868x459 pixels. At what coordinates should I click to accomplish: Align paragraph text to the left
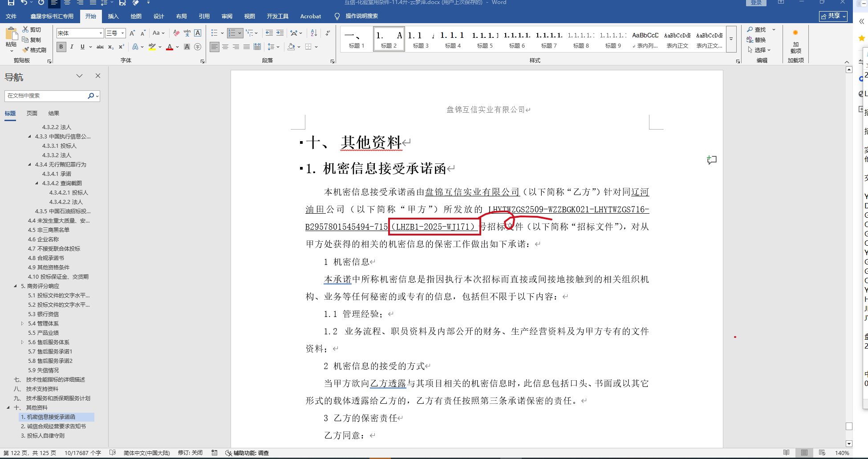[215, 47]
